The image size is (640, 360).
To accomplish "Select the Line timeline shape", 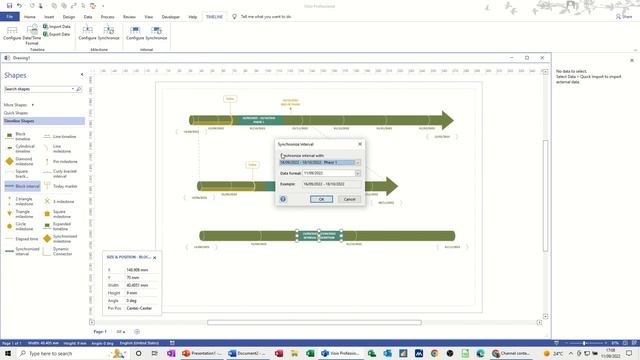I will pyautogui.click(x=60, y=136).
